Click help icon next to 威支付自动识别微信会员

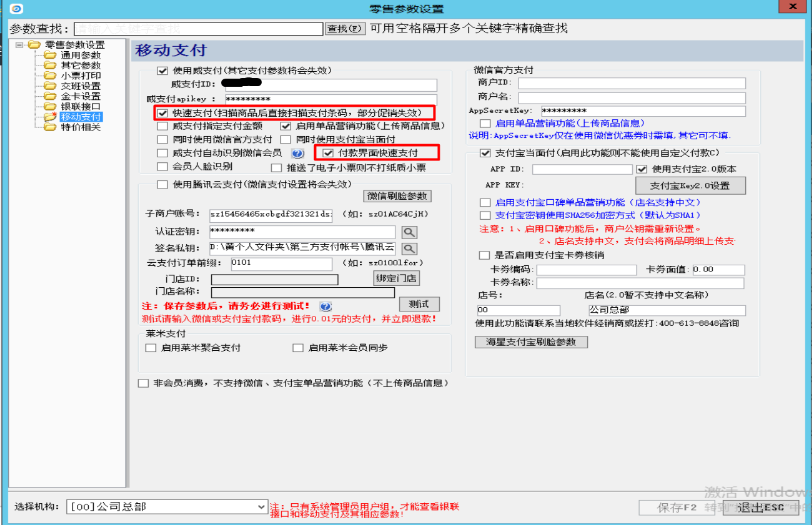(x=298, y=153)
